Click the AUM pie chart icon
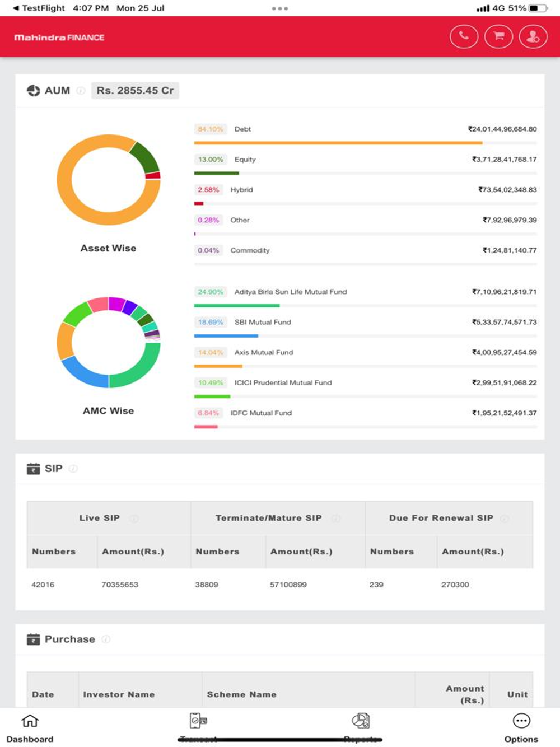The image size is (560, 747). pyautogui.click(x=34, y=91)
